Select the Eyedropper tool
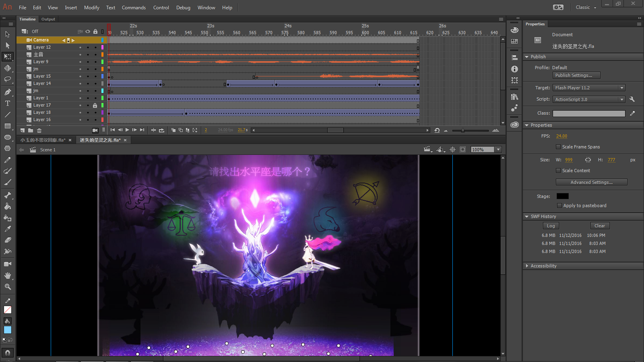The width and height of the screenshot is (644, 362). pyautogui.click(x=8, y=229)
